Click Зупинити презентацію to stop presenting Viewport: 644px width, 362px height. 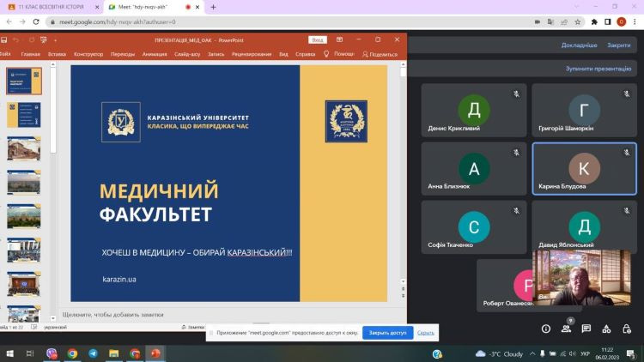pos(598,69)
